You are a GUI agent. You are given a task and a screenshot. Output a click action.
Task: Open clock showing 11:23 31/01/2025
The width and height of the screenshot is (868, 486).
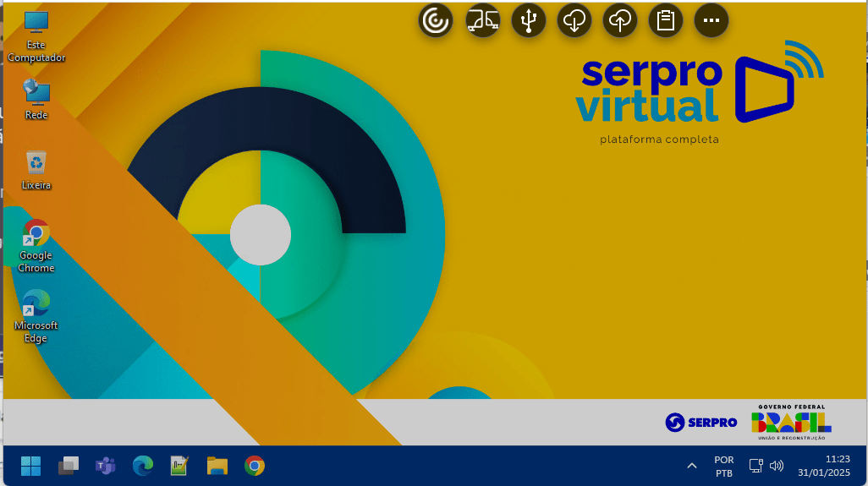(x=824, y=466)
